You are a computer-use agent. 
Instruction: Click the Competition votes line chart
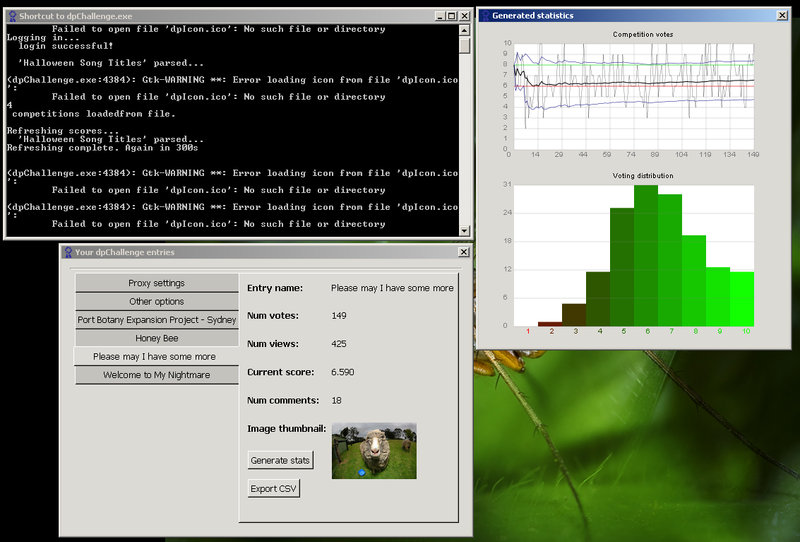click(x=632, y=94)
